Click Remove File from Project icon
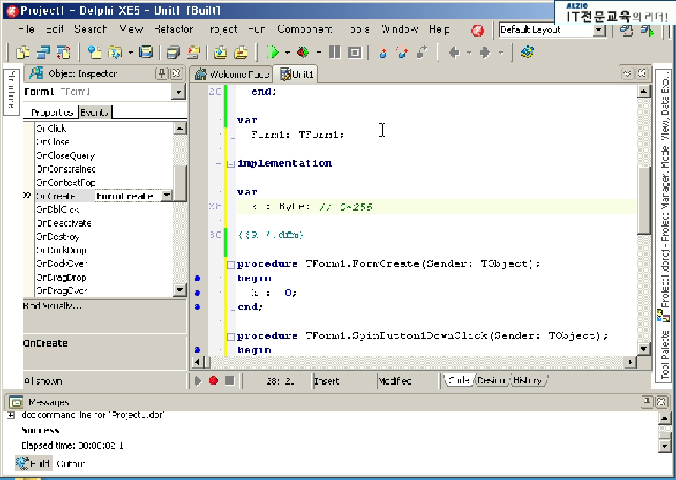 [241, 52]
